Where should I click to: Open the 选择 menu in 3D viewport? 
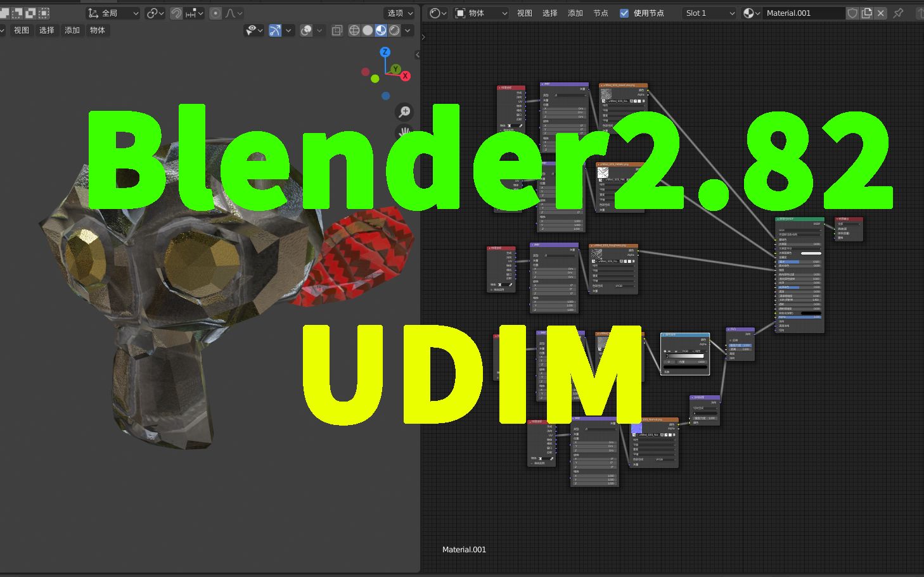pyautogui.click(x=47, y=30)
